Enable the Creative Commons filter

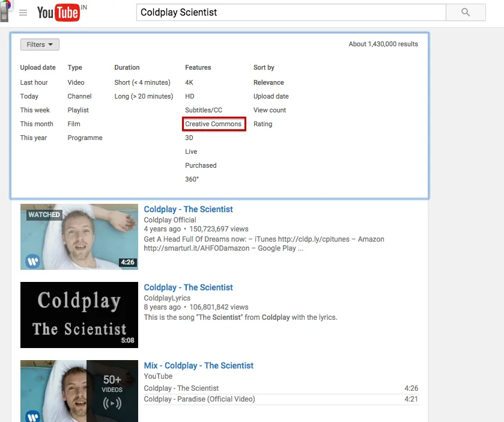click(214, 124)
